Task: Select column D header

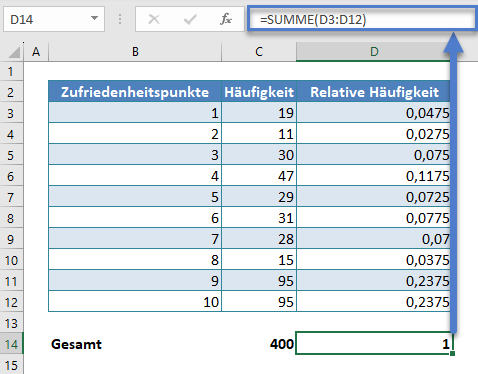Action: 373,52
